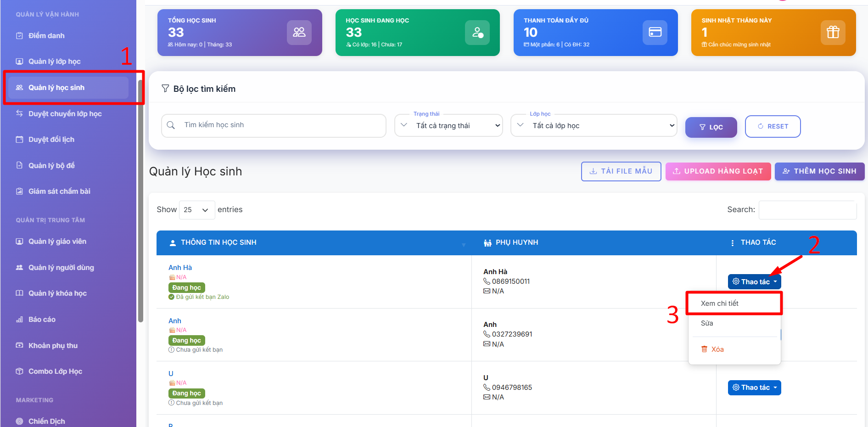Choose Sửa in the action menu
The height and width of the screenshot is (427, 868).
707,323
